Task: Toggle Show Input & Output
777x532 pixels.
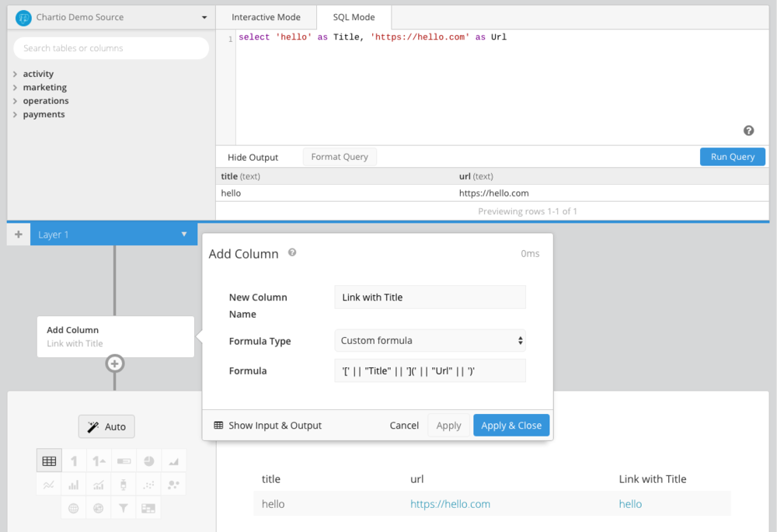Action: coord(267,425)
